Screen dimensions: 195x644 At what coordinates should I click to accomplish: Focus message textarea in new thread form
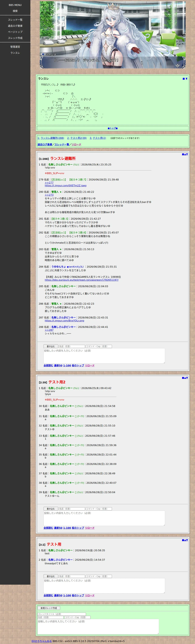point(98,627)
